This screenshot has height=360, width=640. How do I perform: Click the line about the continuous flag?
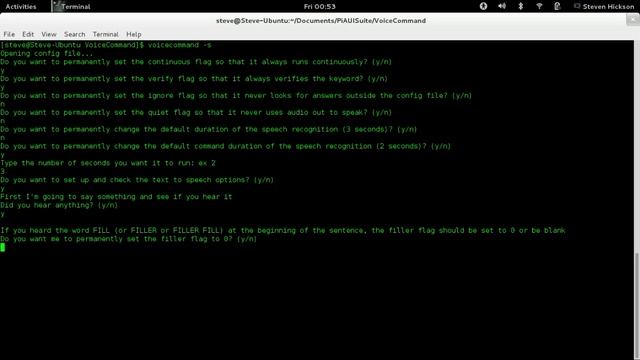pos(196,62)
